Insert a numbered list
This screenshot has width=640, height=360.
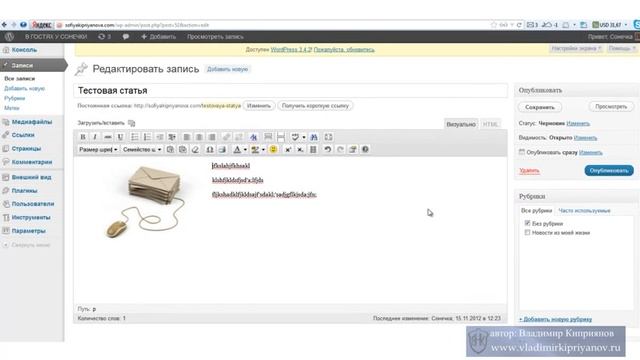pos(147,137)
